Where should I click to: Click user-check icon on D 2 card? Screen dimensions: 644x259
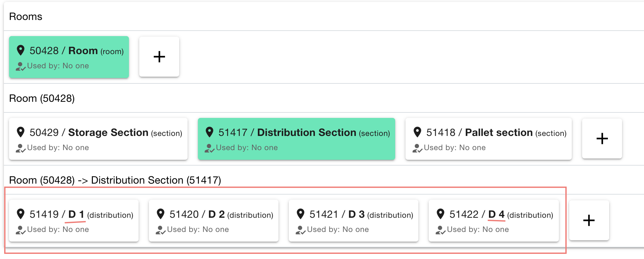(x=161, y=230)
